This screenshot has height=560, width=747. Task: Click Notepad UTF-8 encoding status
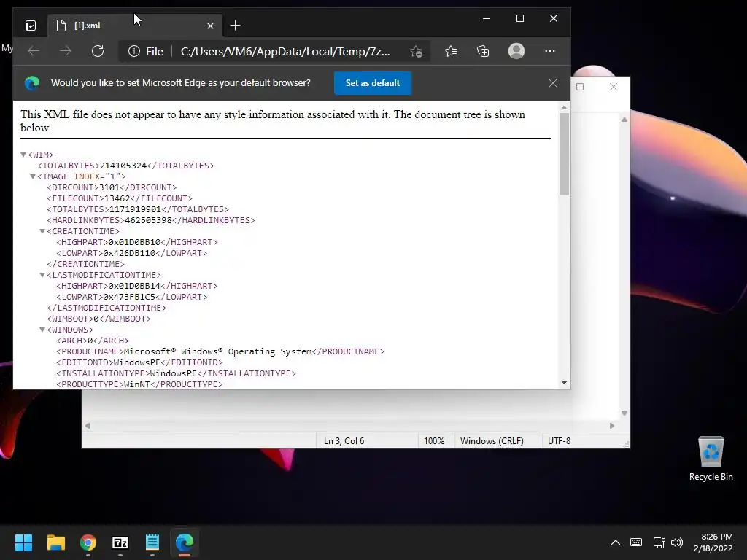(560, 441)
